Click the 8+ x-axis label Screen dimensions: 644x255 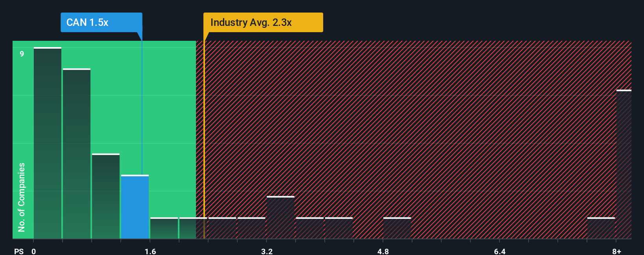click(617, 251)
